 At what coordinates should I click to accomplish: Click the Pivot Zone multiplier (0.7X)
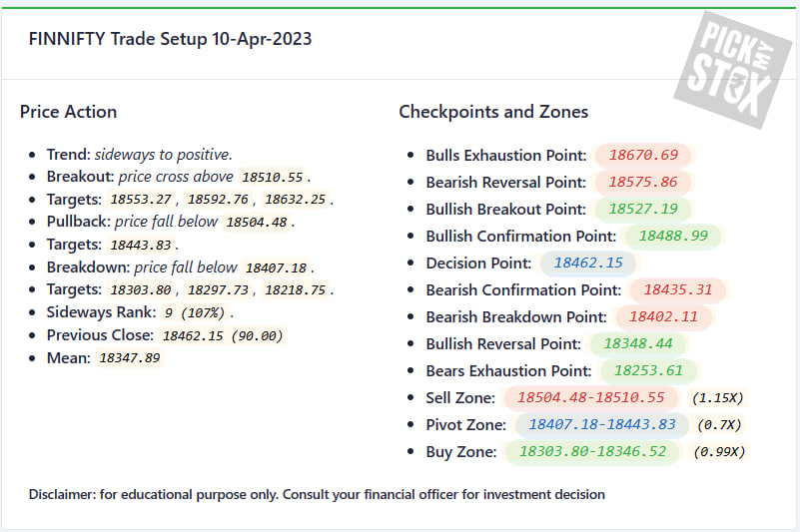(x=719, y=425)
